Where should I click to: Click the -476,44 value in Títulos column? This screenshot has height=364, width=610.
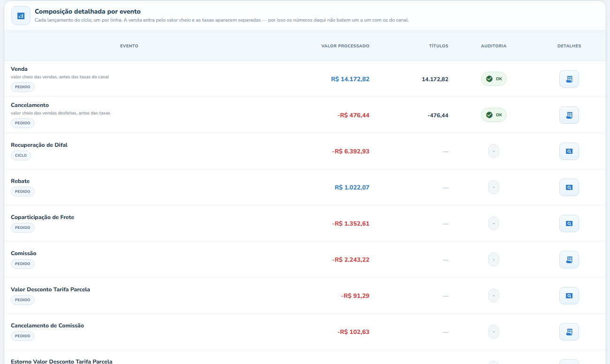click(x=438, y=115)
